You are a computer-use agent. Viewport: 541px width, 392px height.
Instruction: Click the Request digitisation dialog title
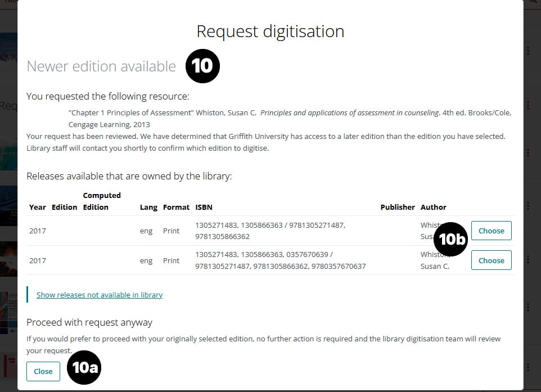coord(270,31)
